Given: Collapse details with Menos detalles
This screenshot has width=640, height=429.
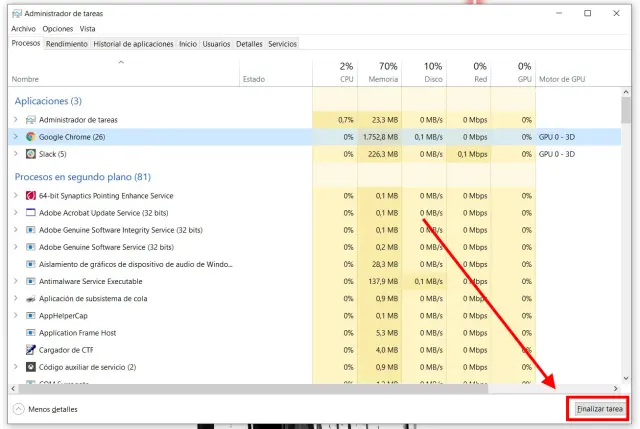Looking at the screenshot, I should [x=48, y=409].
